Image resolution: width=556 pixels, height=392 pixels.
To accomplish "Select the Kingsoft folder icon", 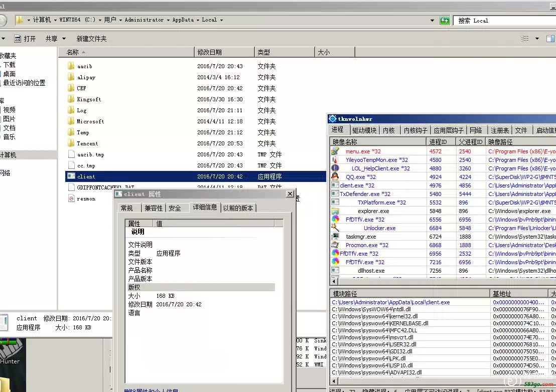I will [x=71, y=99].
